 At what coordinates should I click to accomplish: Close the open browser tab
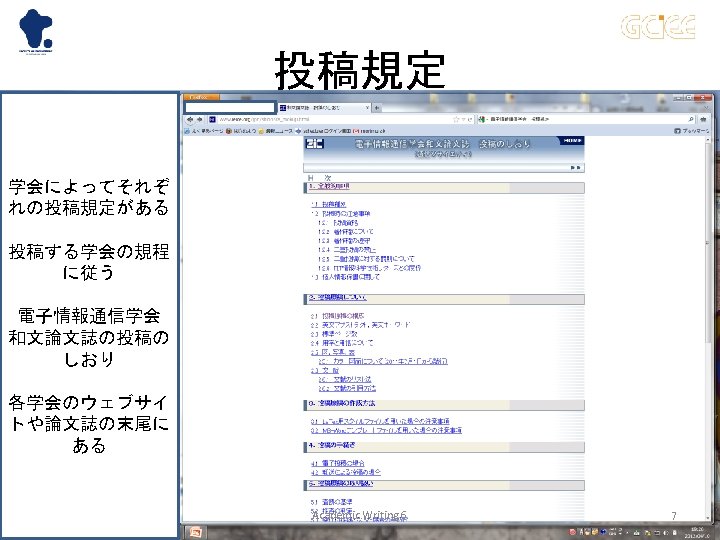coord(367,107)
